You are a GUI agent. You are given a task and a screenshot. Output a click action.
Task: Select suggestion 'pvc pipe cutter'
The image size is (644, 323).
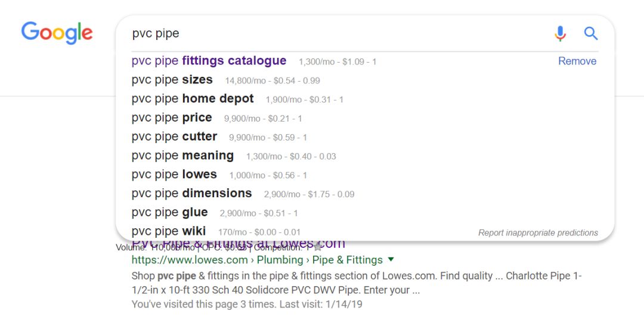coord(174,136)
